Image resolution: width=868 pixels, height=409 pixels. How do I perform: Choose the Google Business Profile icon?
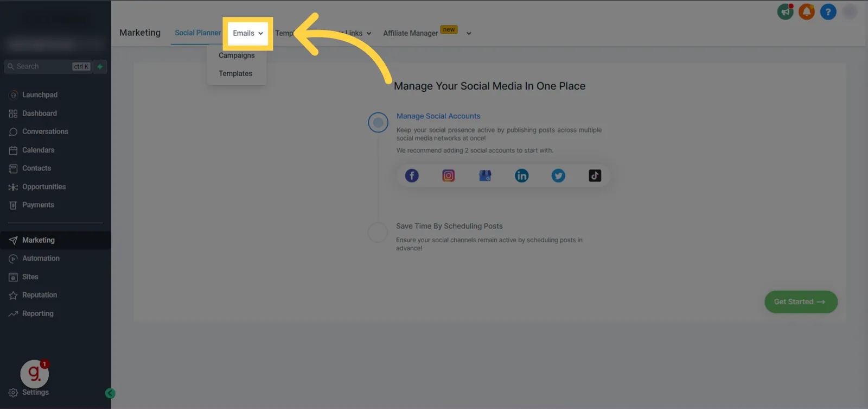(485, 175)
